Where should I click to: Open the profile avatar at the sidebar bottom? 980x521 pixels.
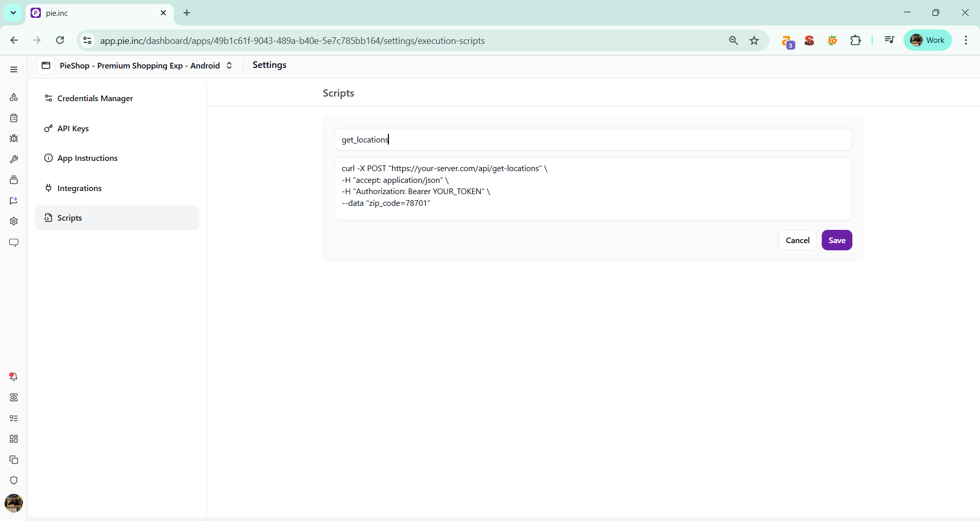[14, 504]
